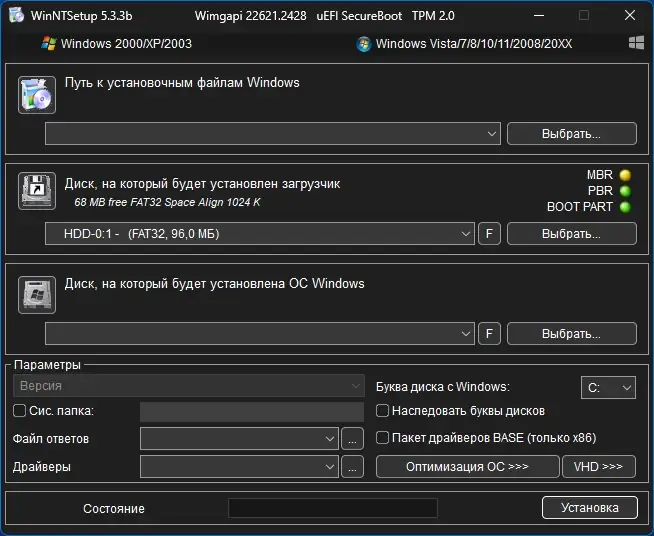Viewport: 654px width, 536px height.
Task: Click Выбрать for Windows installation drive
Action: pos(572,334)
